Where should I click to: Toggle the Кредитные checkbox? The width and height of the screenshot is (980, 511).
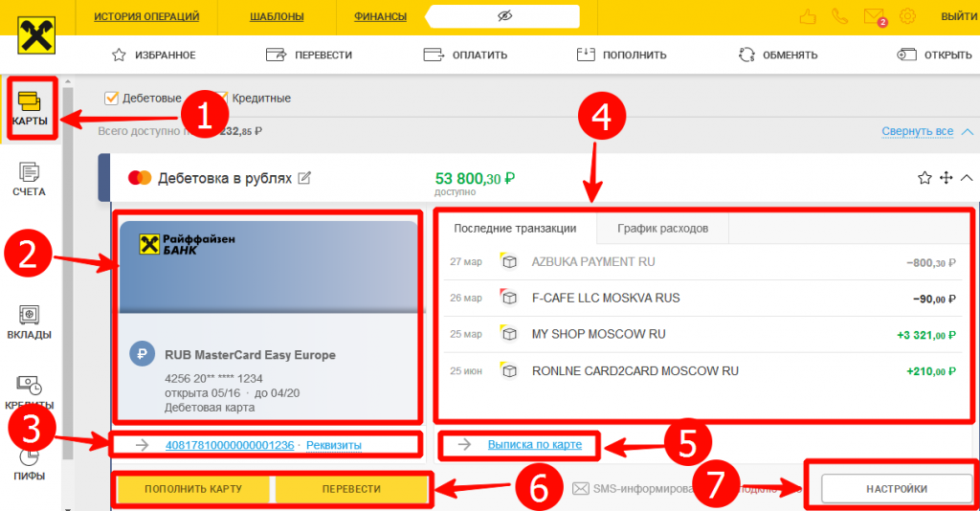(221, 98)
